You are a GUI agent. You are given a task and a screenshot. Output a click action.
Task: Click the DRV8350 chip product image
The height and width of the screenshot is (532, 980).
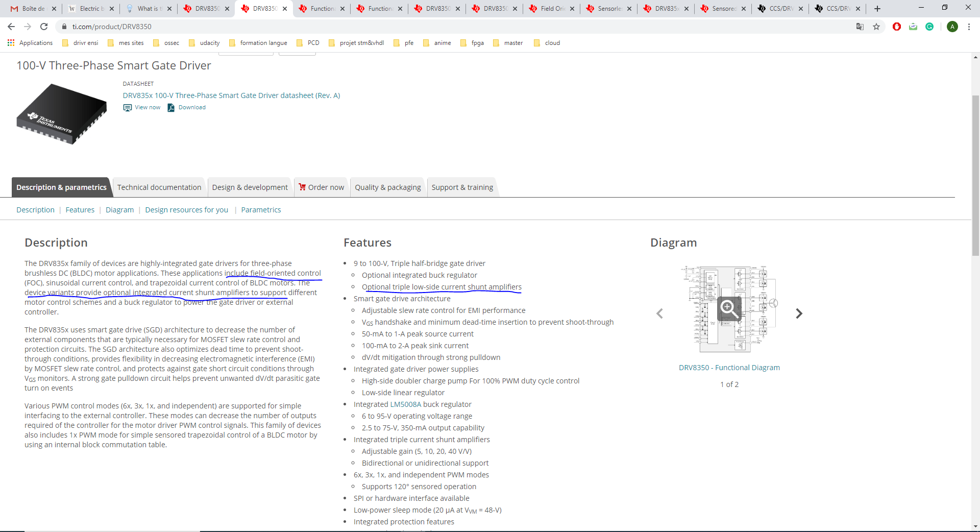pos(62,114)
